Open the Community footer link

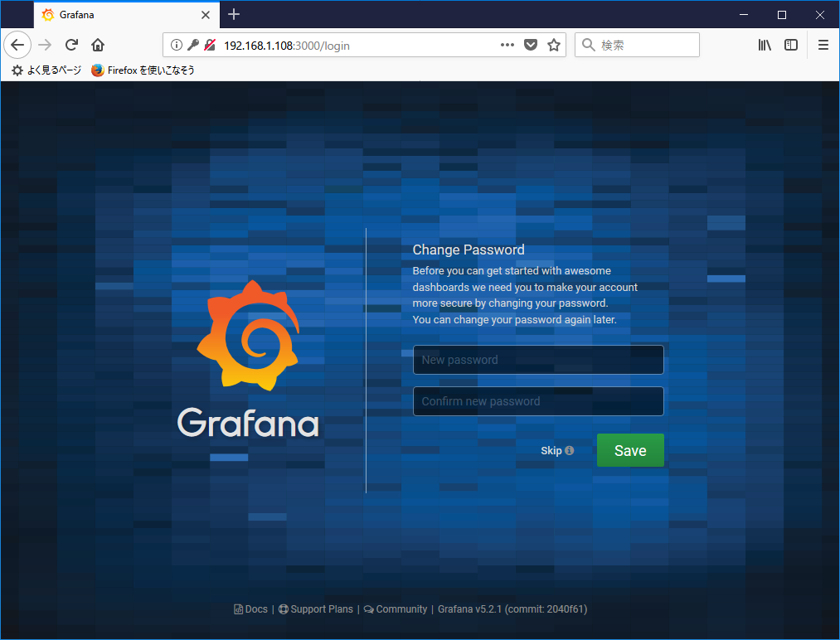tap(396, 609)
